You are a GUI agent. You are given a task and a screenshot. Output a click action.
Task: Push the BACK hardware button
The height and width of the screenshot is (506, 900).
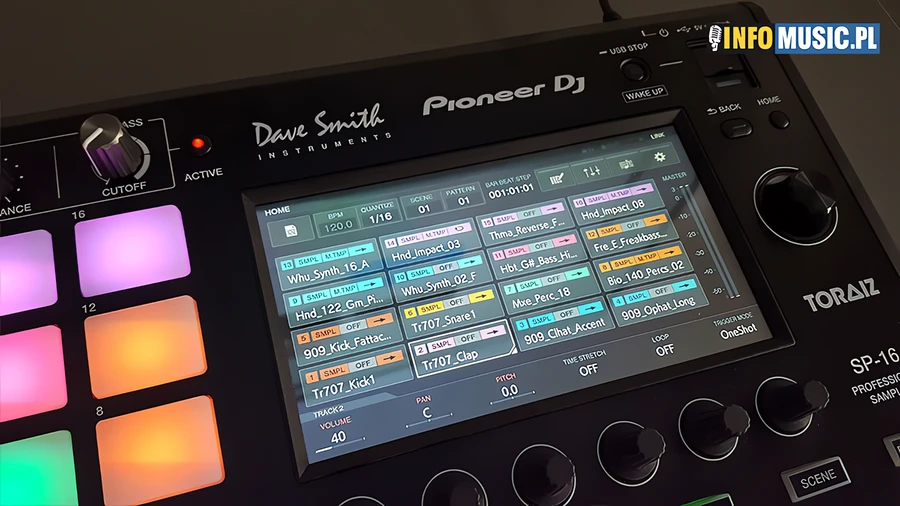[736, 127]
